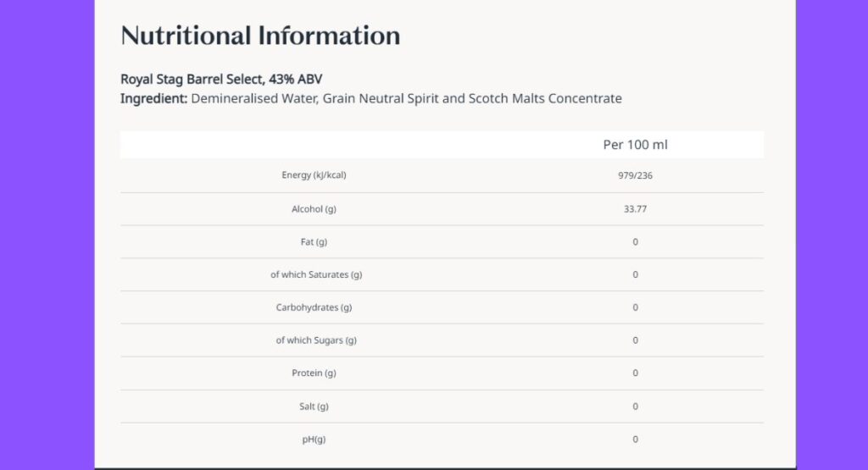
Task: Select the pH(g) row label
Action: (x=314, y=439)
